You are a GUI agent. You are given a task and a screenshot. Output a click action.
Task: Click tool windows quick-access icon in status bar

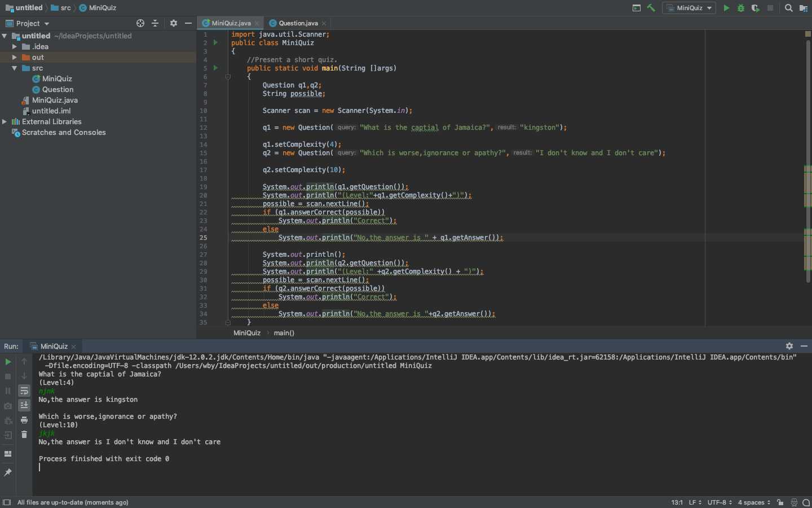7,502
